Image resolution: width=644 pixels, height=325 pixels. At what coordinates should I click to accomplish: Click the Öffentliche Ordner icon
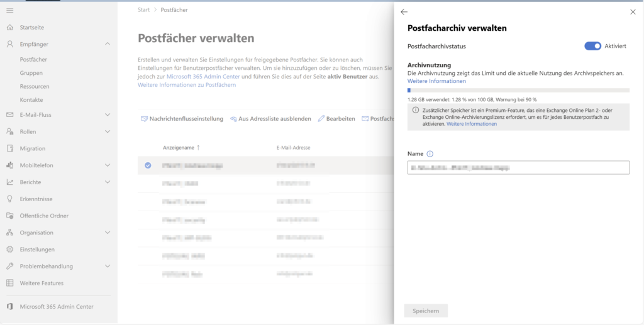point(9,216)
